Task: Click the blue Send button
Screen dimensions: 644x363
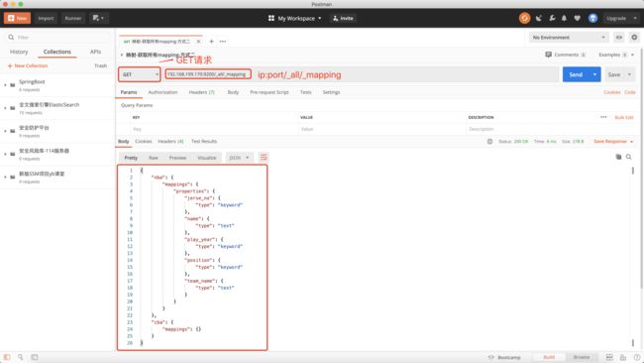Action: [576, 74]
